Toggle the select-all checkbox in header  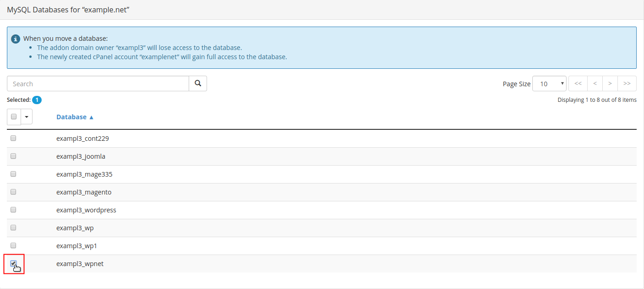pyautogui.click(x=14, y=117)
